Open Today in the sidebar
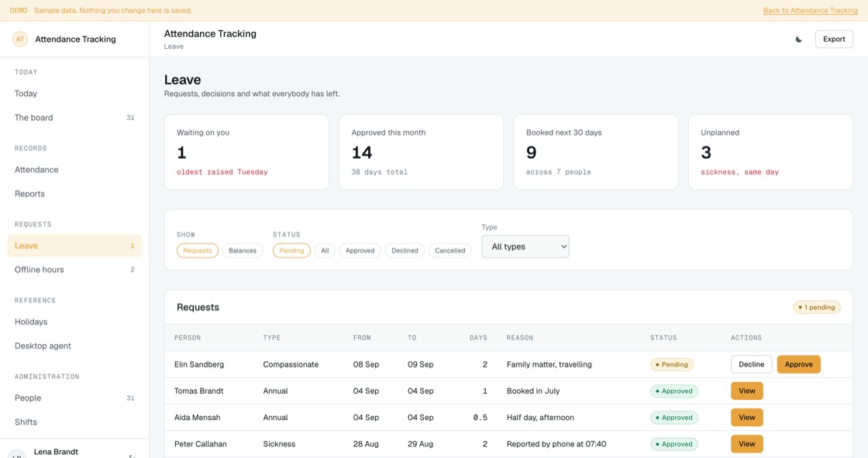 74,94
